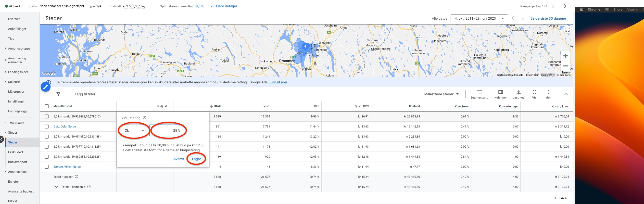Click Finn ut mer link

[x=278, y=82]
